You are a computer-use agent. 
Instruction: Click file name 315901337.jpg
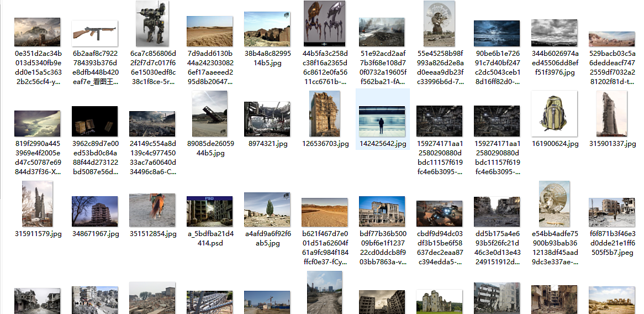[x=612, y=144]
